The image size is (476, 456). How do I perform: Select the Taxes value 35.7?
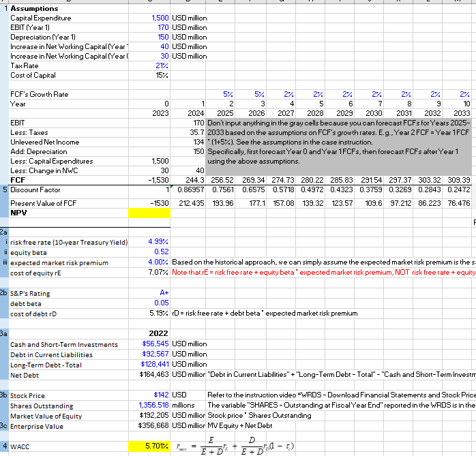197,133
